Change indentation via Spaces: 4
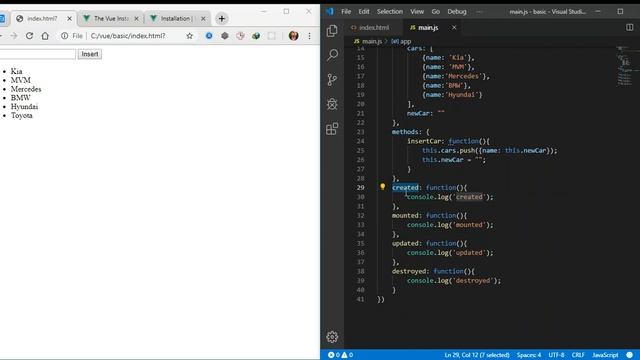The image size is (640, 360). [529, 355]
